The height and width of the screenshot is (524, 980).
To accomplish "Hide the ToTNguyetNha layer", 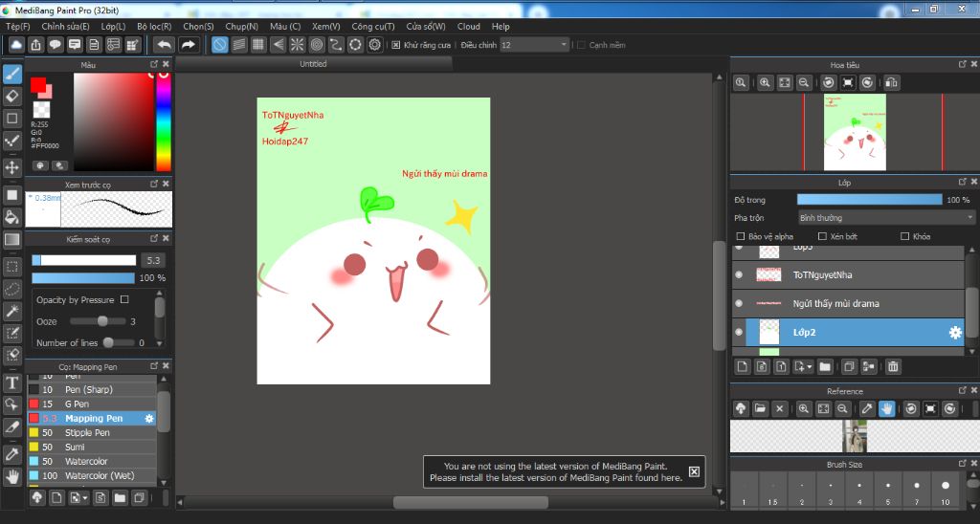I will click(739, 274).
